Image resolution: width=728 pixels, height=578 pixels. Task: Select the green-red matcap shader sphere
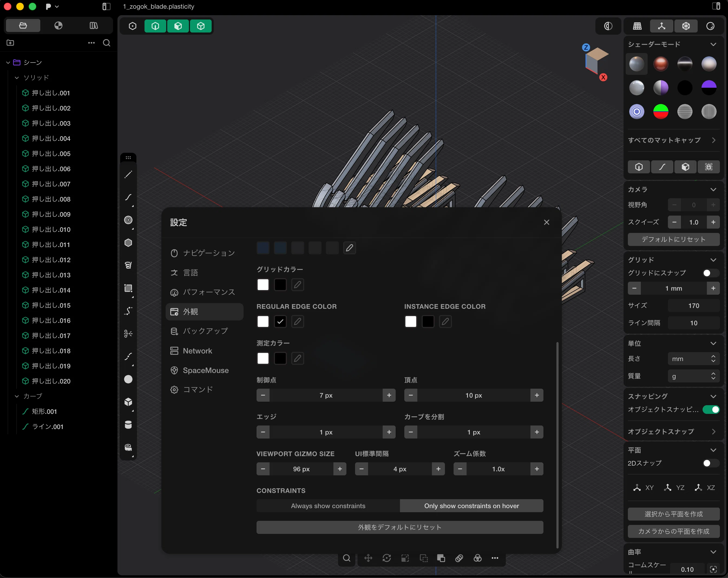click(x=661, y=112)
